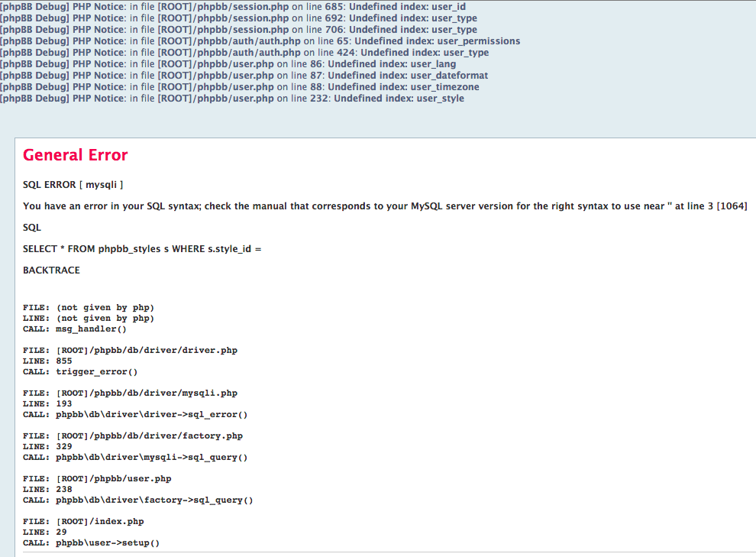This screenshot has width=756, height=557.
Task: Click the 'LINE: 329' backtrace entry
Action: click(47, 446)
